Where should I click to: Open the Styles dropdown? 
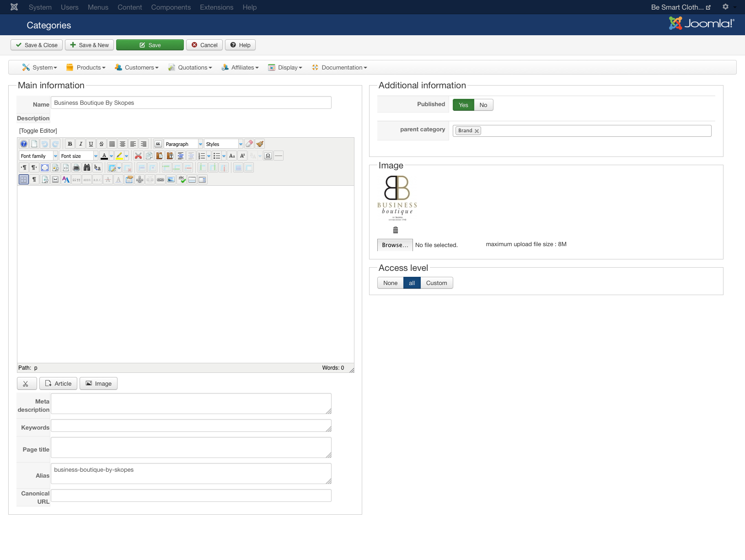(224, 144)
